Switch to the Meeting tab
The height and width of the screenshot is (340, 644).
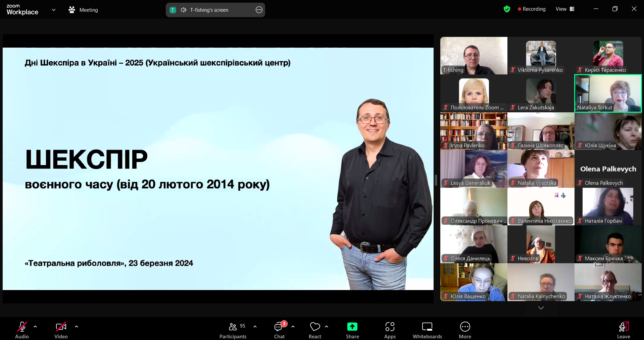(x=84, y=10)
